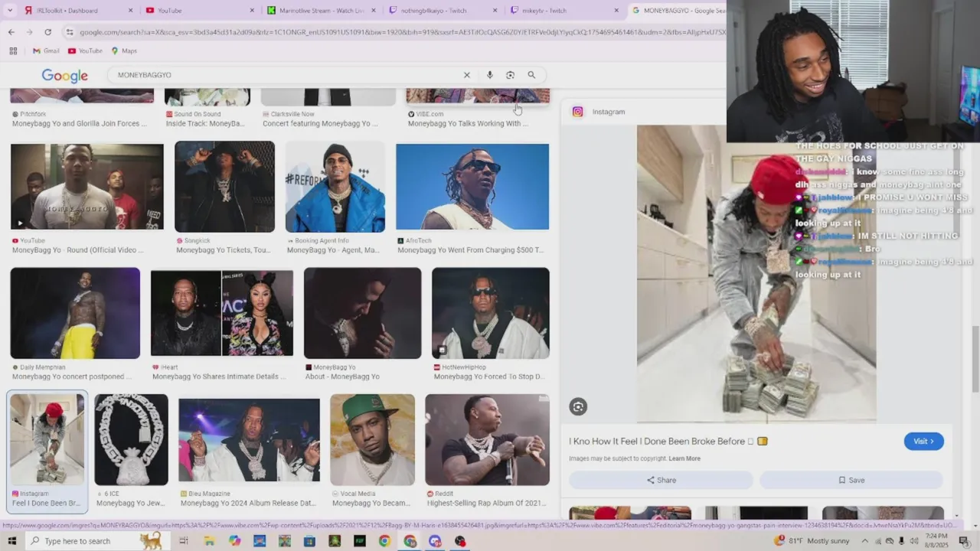Go back to the previous page
Image resolution: width=980 pixels, height=551 pixels.
tap(11, 32)
